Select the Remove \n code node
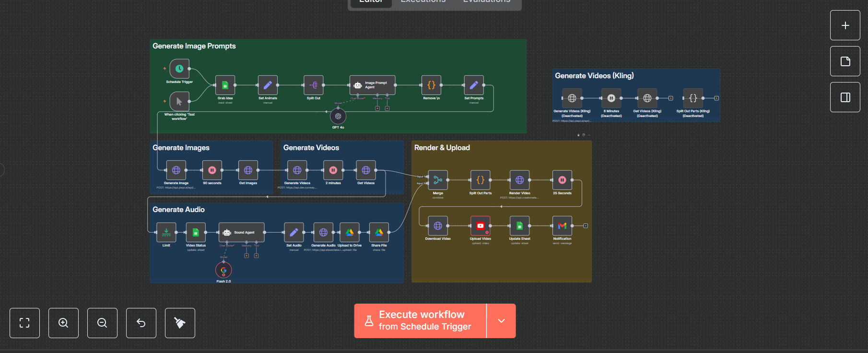Viewport: 868px width, 353px height. click(x=431, y=85)
